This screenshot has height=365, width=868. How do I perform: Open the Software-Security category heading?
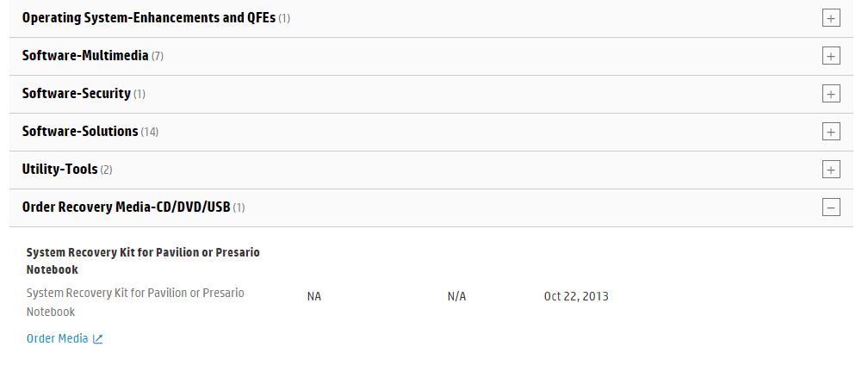[76, 93]
